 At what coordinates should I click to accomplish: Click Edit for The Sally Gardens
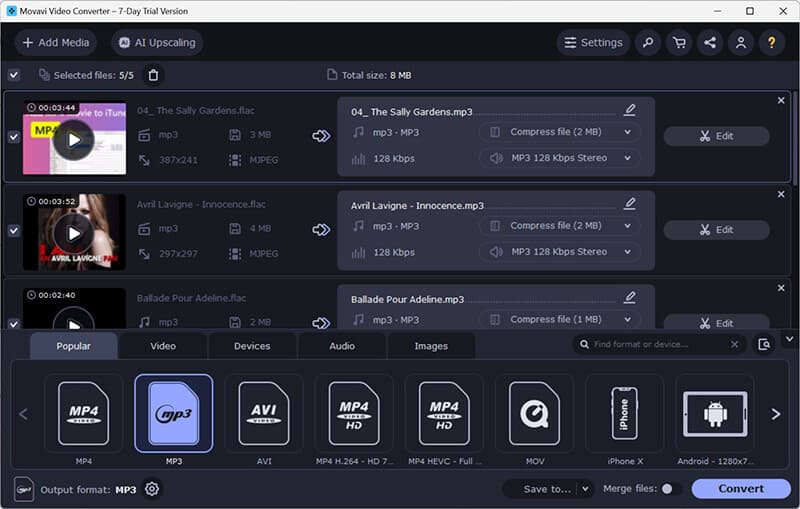(x=717, y=136)
